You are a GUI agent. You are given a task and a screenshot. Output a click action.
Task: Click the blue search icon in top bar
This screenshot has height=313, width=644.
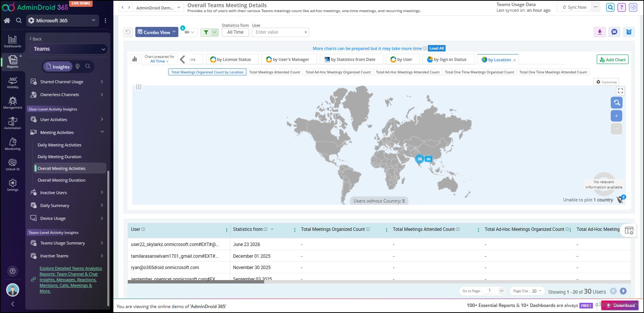point(610,7)
